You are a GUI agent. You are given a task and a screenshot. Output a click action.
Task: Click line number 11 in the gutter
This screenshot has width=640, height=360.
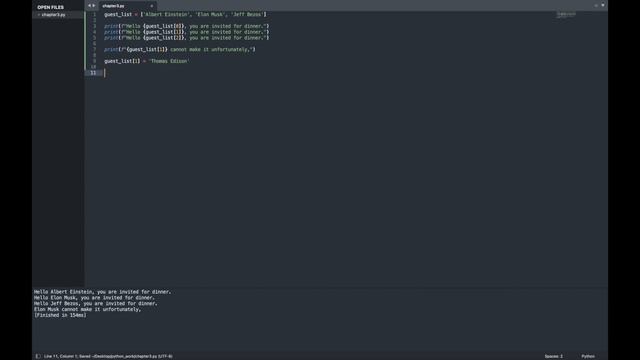coord(93,73)
